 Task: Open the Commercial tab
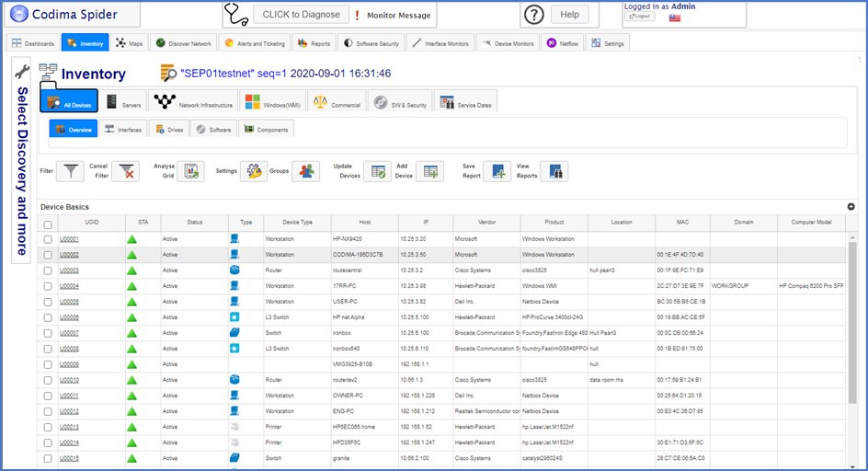[x=337, y=101]
